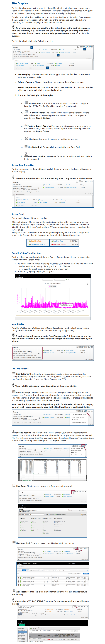Click export reports icon in panel showing 619.83 psi
Viewport: 105px width, 644px height.
coord(89,347)
